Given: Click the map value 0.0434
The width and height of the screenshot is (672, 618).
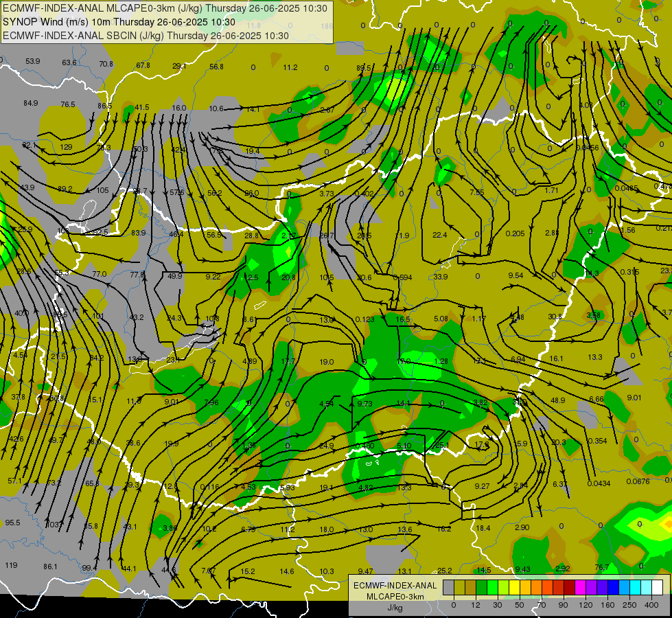Looking at the screenshot, I should click(x=599, y=484).
